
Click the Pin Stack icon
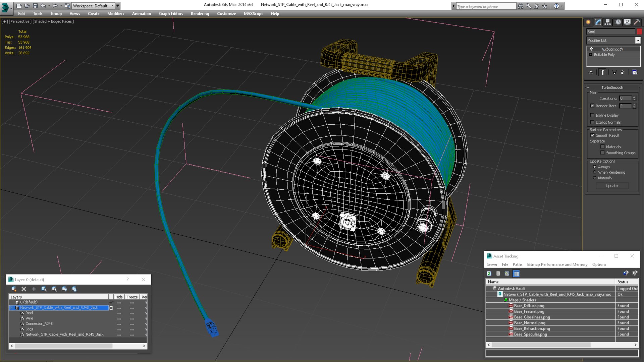pos(591,72)
